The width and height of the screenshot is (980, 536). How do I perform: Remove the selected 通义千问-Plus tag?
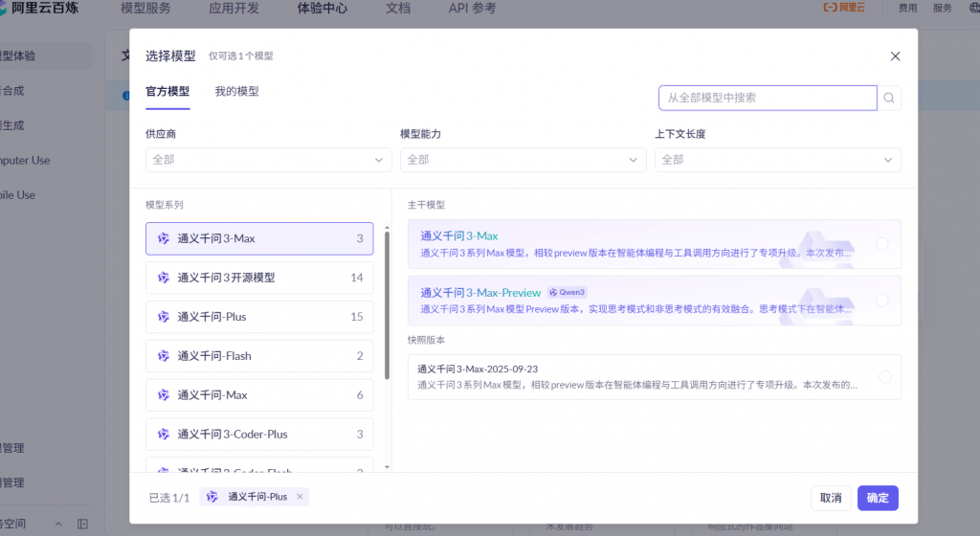pos(300,497)
